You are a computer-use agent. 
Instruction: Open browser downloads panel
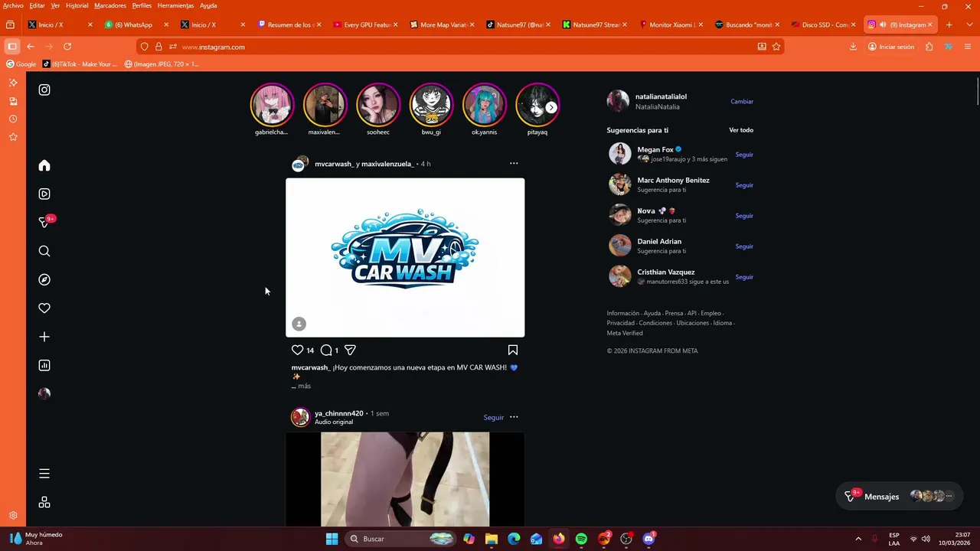click(853, 47)
